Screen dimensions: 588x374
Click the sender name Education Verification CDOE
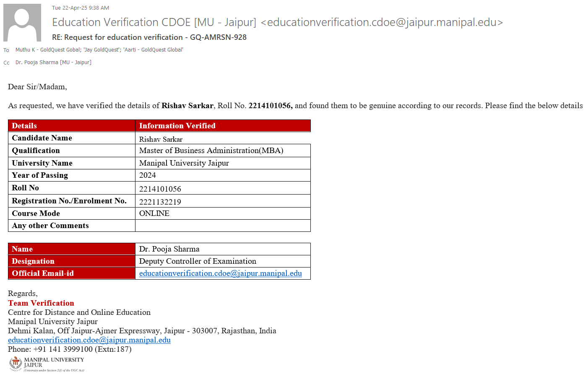click(154, 22)
